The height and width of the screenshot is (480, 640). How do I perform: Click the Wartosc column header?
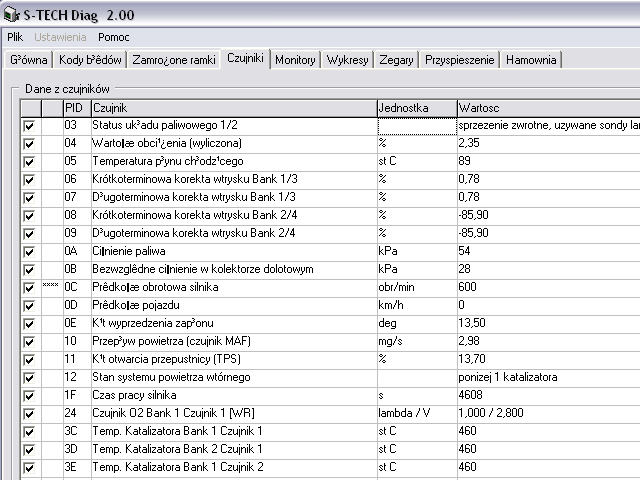(x=546, y=107)
